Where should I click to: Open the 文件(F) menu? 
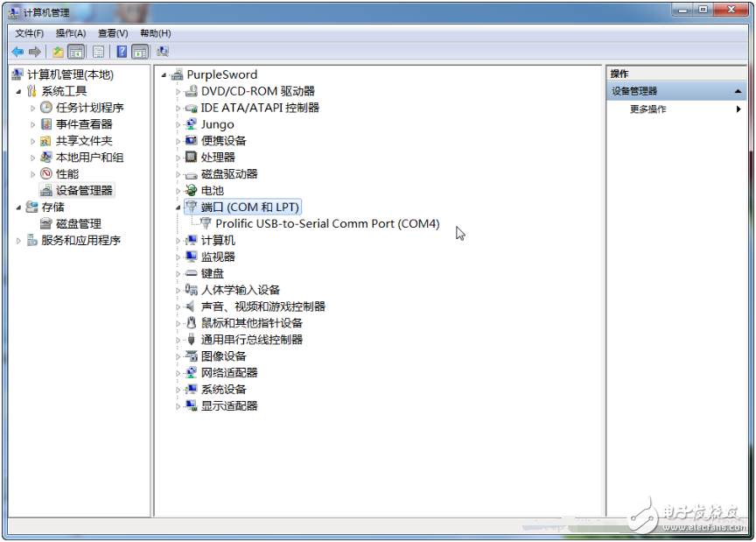(29, 33)
